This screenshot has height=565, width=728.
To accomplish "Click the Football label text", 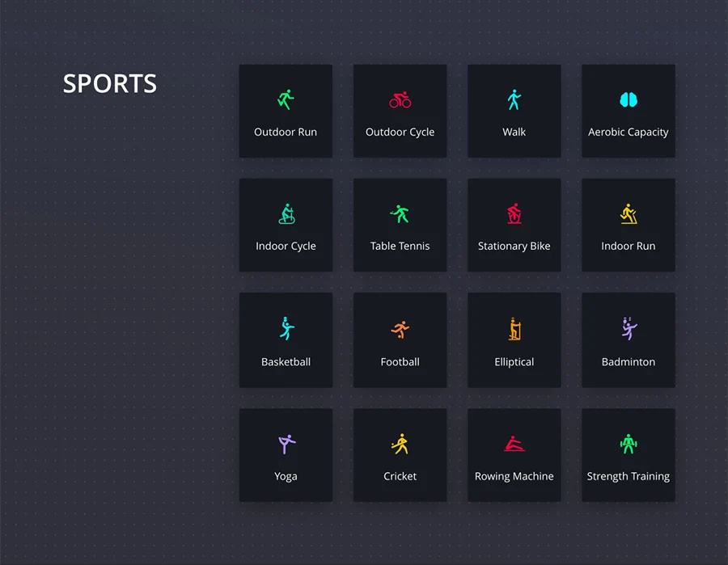I will [x=400, y=362].
